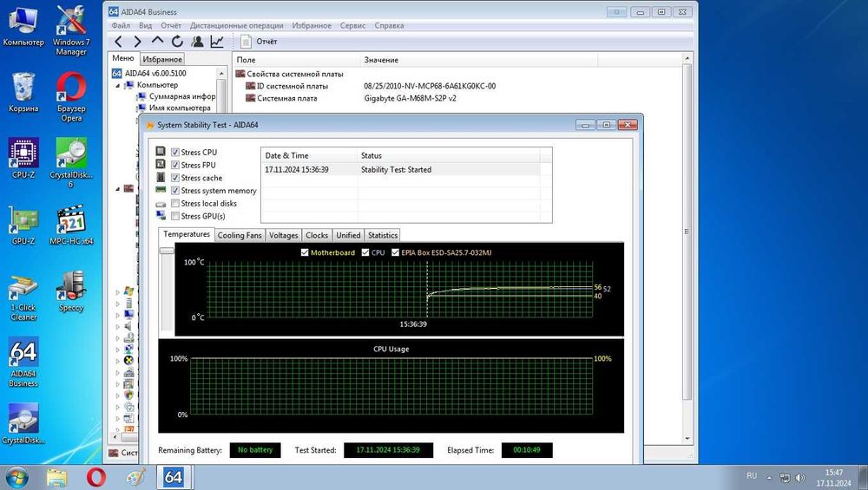Open the Сервис menu
Image resolution: width=868 pixels, height=490 pixels.
point(352,25)
